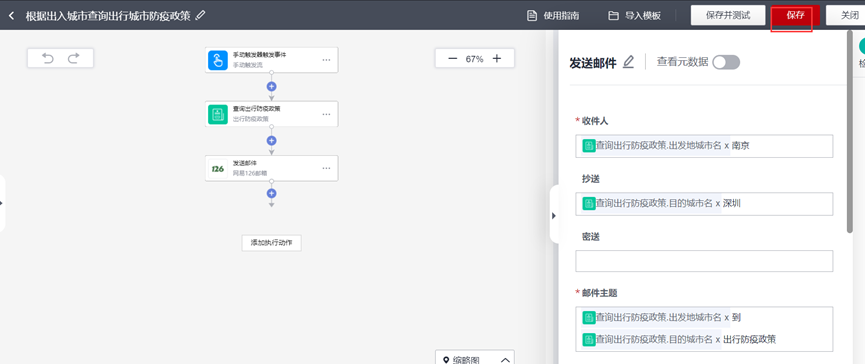Expand the 缩略图 thumbnail panel
This screenshot has width=865, height=364.
coord(505,360)
